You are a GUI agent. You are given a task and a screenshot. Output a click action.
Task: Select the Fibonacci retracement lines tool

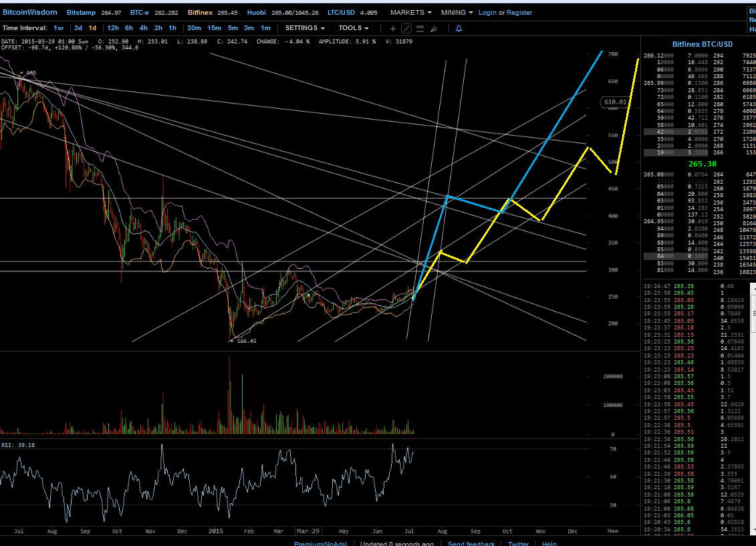(420, 29)
